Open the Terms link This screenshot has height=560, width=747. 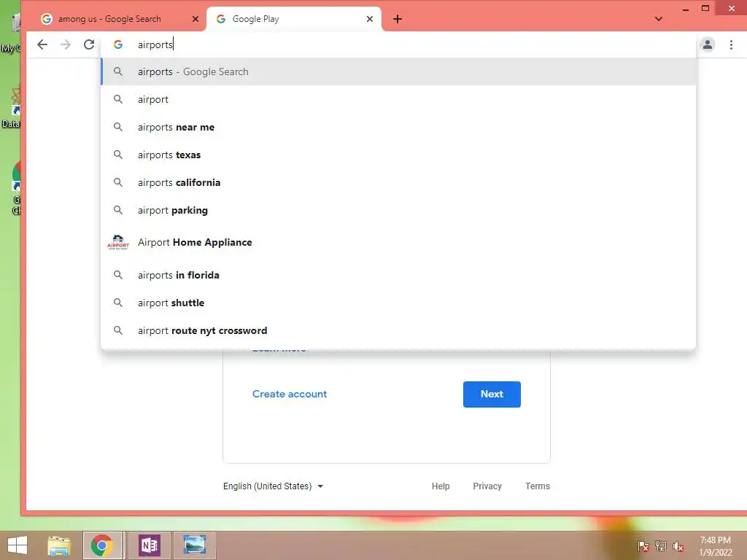tap(538, 486)
